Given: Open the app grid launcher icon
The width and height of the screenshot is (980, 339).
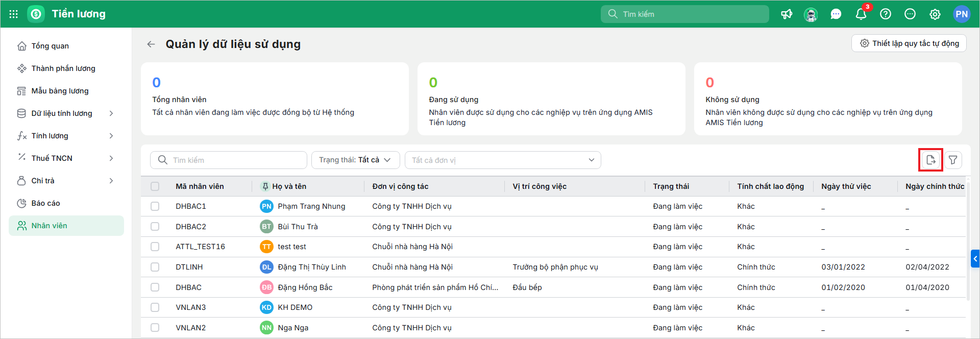Looking at the screenshot, I should (14, 14).
